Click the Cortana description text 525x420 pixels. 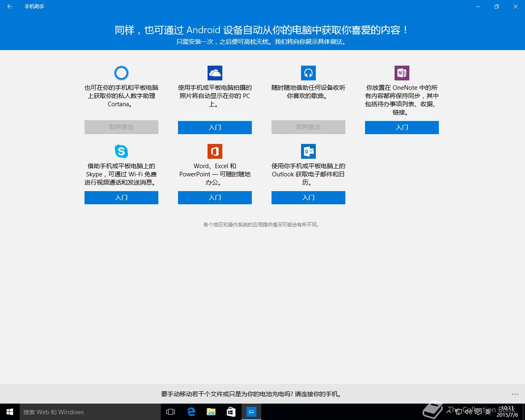point(121,96)
